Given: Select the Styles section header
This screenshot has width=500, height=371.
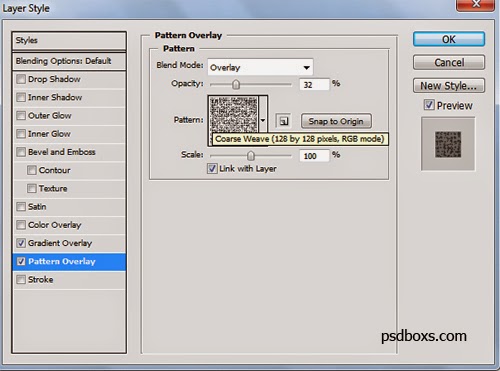Looking at the screenshot, I should (69, 41).
